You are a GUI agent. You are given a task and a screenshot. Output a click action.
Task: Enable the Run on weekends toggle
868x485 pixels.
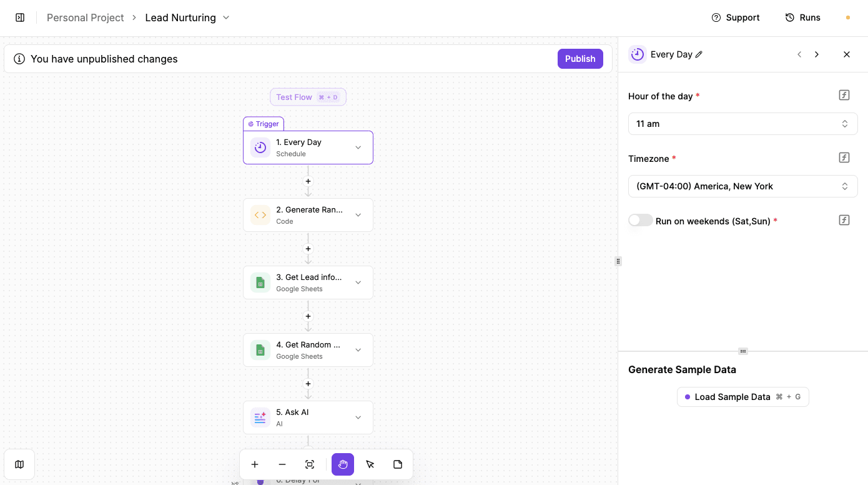[x=640, y=220]
